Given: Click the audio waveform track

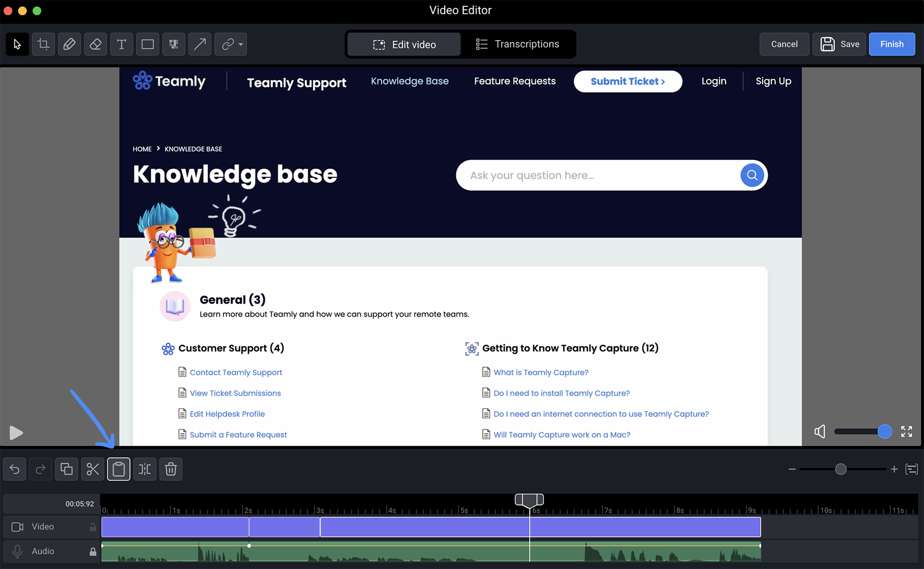Looking at the screenshot, I should (431, 552).
